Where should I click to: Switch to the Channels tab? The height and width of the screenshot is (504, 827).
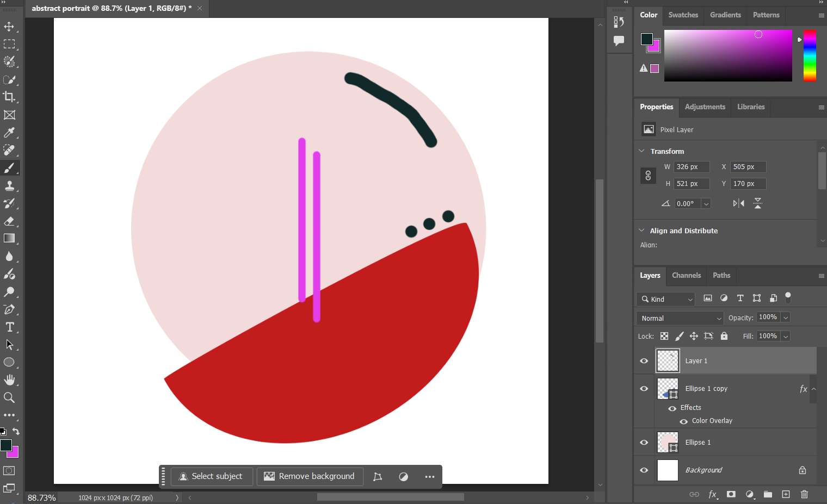pos(686,276)
